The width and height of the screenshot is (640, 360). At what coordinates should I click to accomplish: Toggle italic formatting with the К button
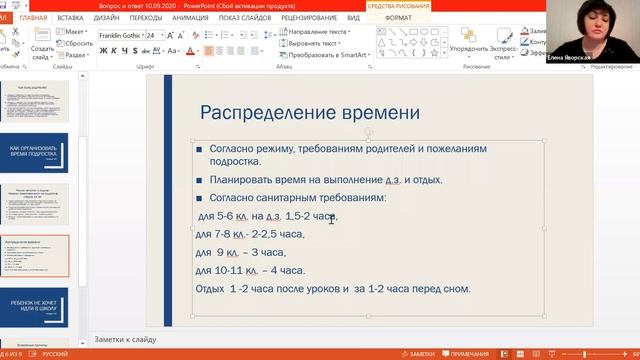pyautogui.click(x=114, y=51)
